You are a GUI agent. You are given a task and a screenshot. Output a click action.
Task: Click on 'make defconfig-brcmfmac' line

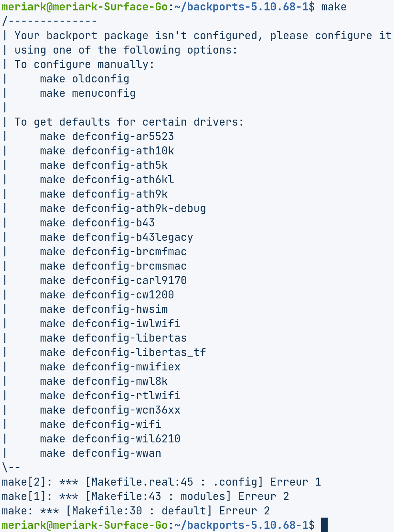[113, 252]
